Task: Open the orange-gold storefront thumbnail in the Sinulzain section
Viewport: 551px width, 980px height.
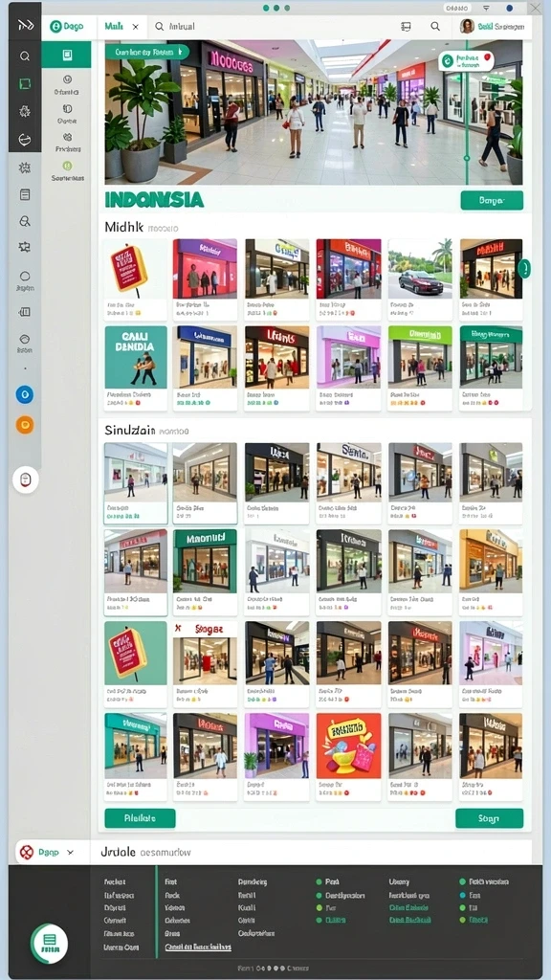Action: click(x=491, y=560)
